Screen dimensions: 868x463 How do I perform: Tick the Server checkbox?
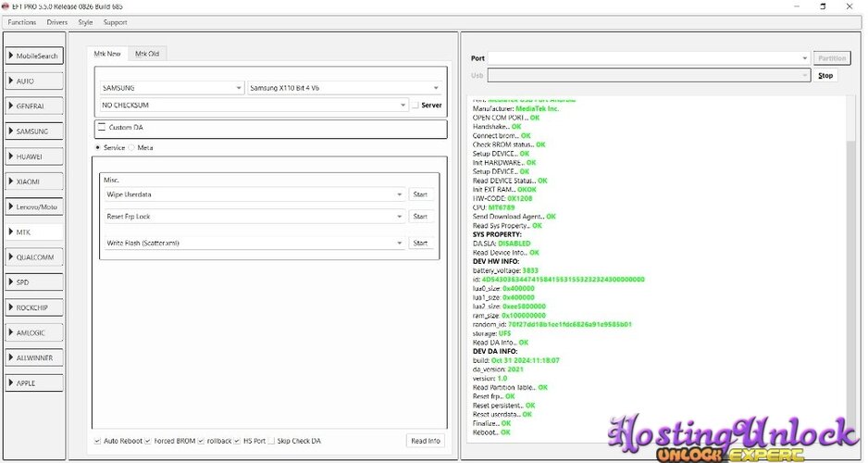pos(415,106)
